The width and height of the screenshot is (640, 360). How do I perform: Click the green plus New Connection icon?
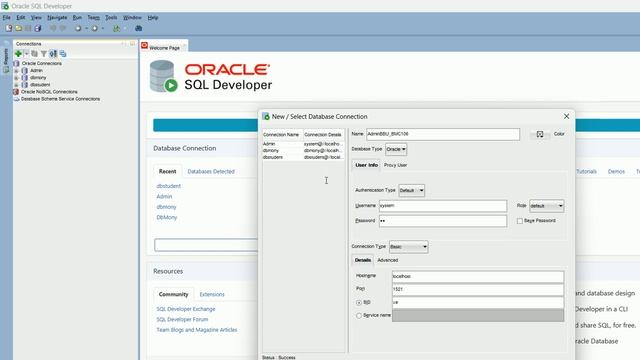[18, 53]
